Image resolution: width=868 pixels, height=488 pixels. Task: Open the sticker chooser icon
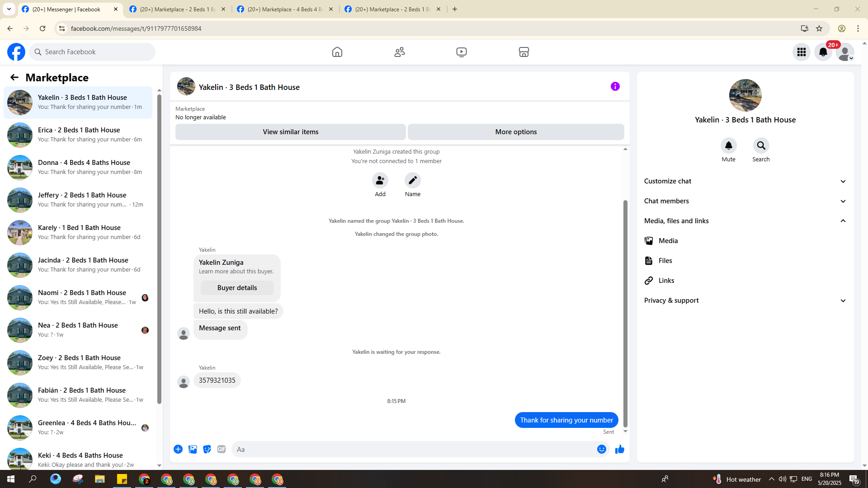[207, 449]
